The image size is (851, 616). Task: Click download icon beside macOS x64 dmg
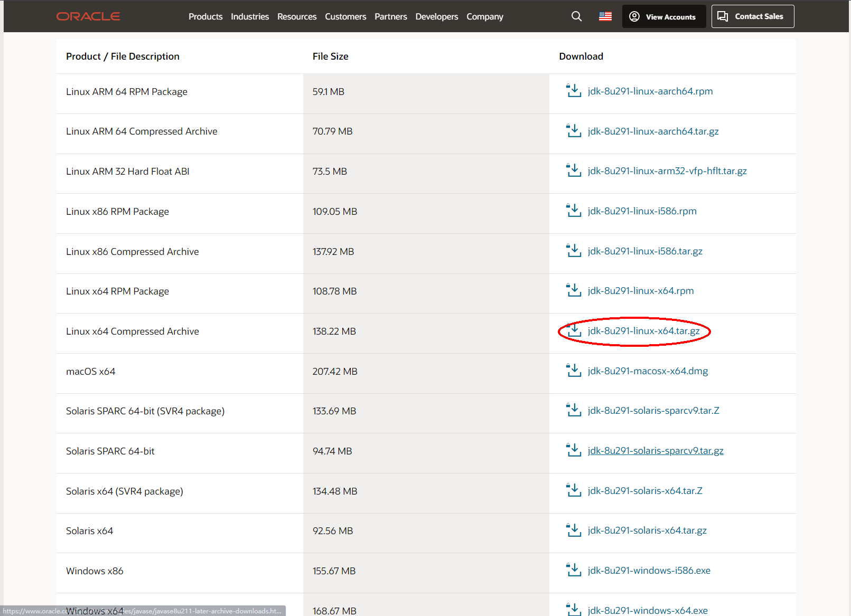(574, 371)
